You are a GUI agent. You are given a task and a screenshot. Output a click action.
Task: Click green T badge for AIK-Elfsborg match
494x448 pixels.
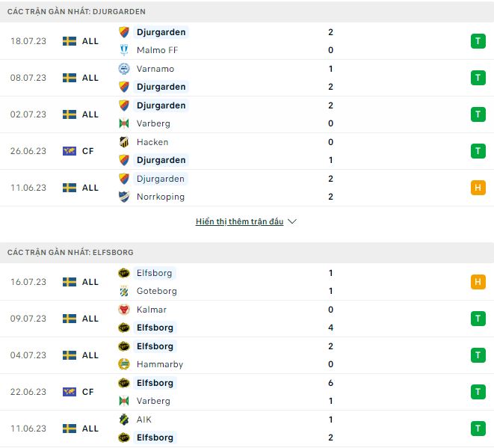pos(478,429)
